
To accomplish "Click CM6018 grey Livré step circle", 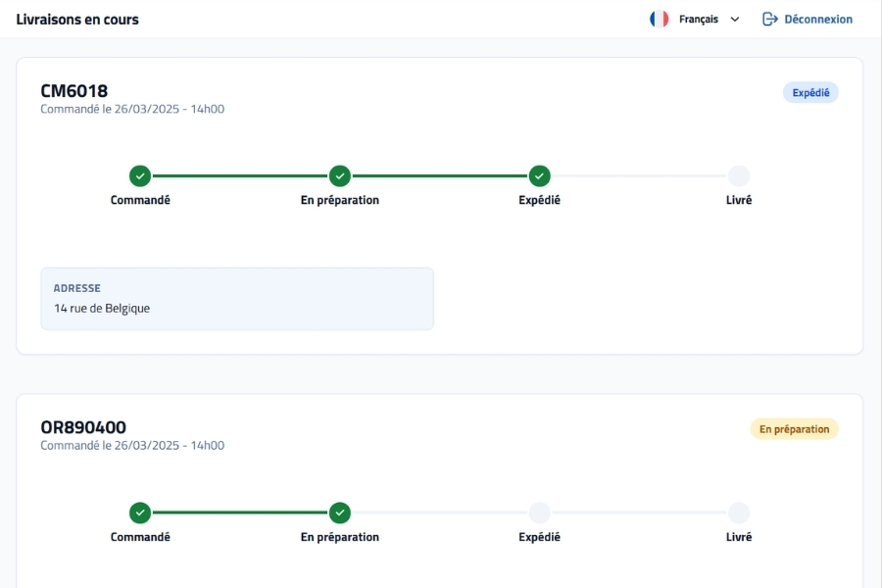I will (739, 176).
